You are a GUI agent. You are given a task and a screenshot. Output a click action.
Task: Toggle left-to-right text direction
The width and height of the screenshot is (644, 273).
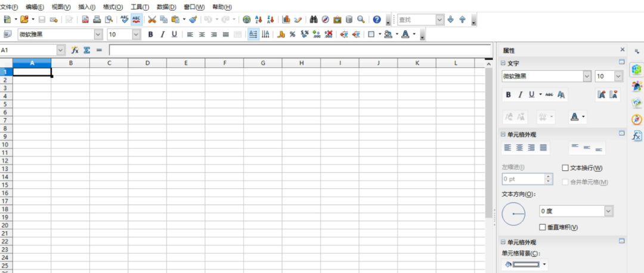tap(253, 35)
